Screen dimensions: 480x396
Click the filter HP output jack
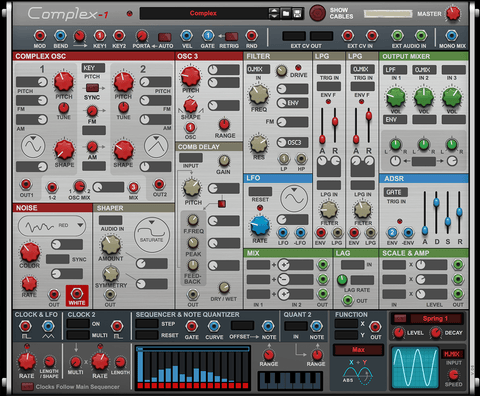point(301,159)
